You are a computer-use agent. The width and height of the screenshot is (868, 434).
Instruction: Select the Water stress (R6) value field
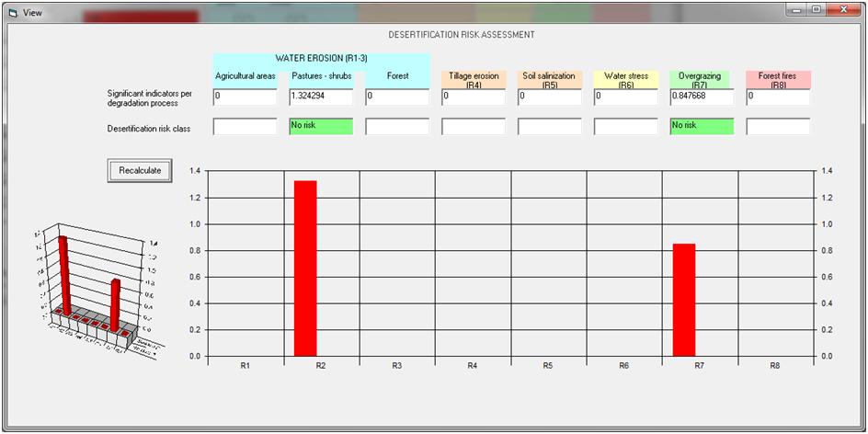tap(625, 97)
